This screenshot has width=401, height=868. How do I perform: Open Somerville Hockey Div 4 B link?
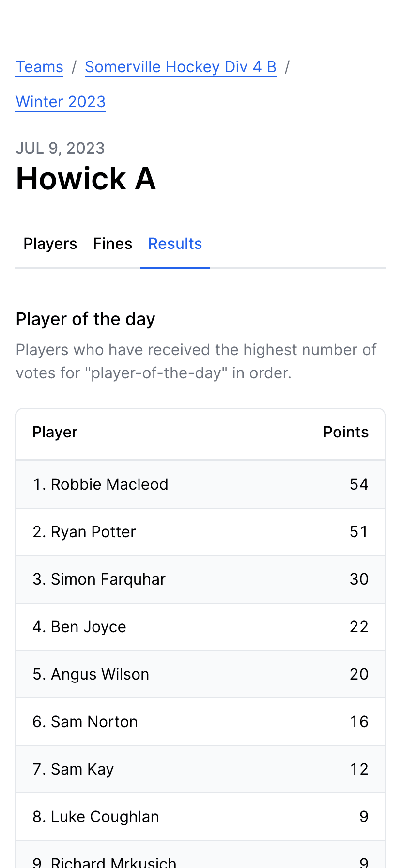point(180,67)
